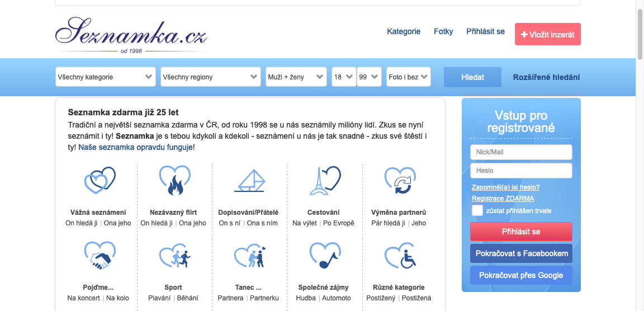644x311 pixels.
Task: Select the Společné zájmy music note icon
Action: click(x=324, y=257)
